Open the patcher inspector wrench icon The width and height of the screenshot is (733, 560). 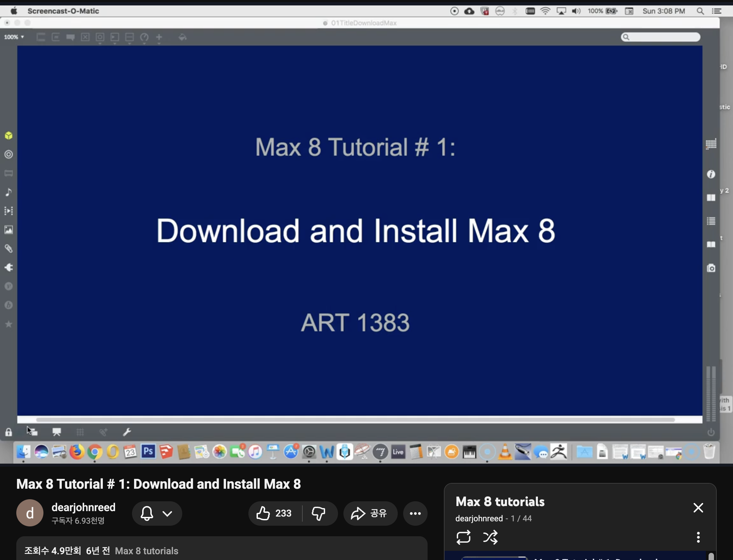(127, 432)
